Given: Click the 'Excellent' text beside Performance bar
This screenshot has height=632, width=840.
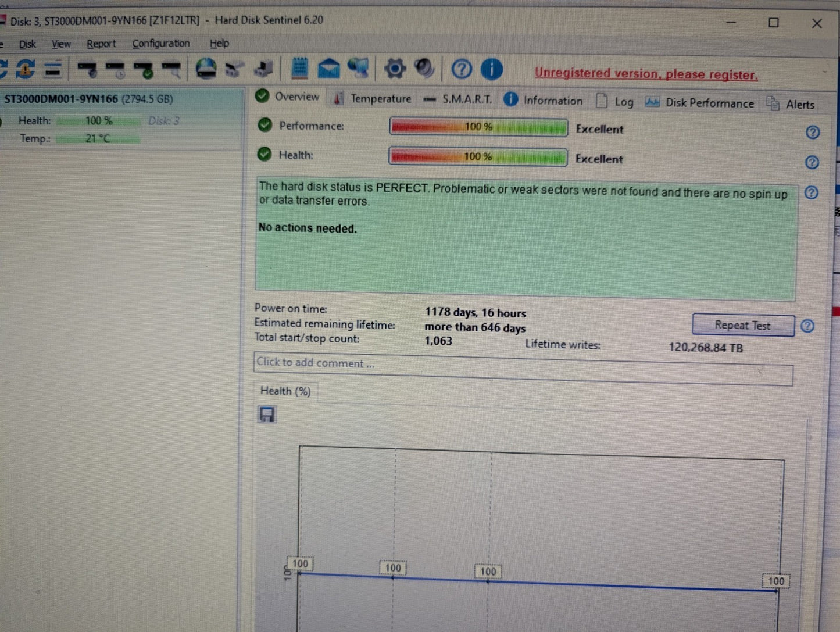Looking at the screenshot, I should coord(599,129).
